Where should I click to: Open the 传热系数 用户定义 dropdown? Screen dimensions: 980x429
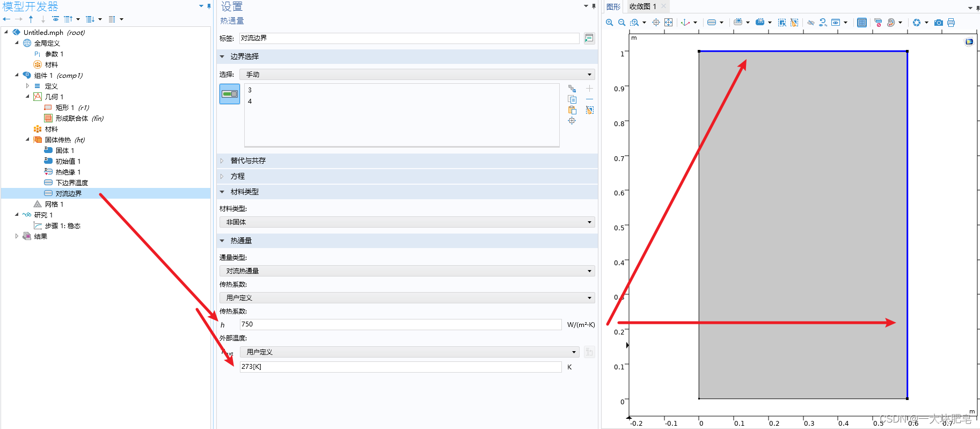pos(407,298)
